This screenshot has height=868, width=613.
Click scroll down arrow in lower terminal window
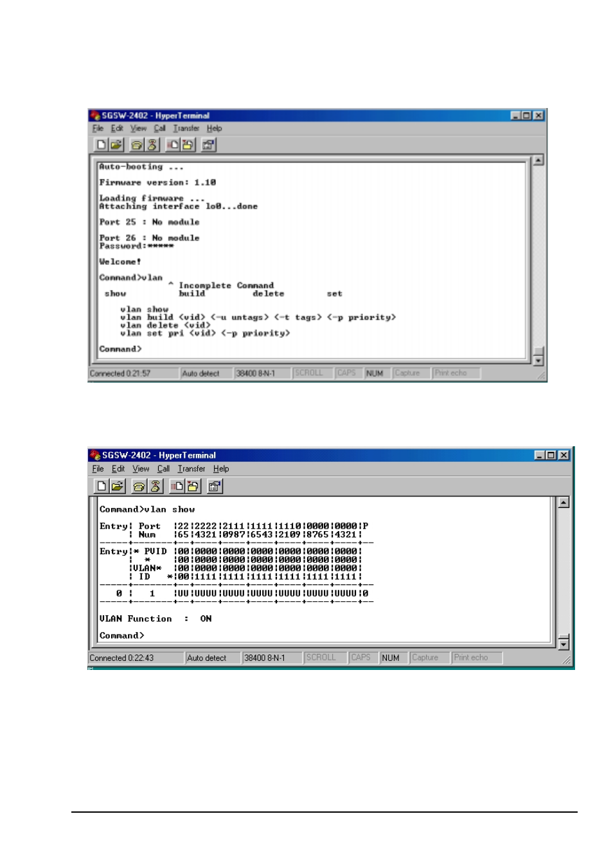pos(564,644)
